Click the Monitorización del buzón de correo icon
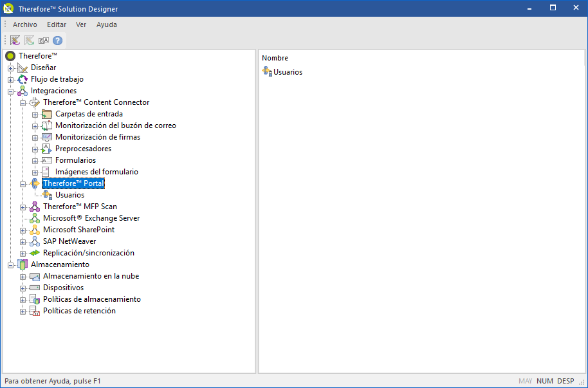Screen dimensions: 588x388 pyautogui.click(x=47, y=125)
